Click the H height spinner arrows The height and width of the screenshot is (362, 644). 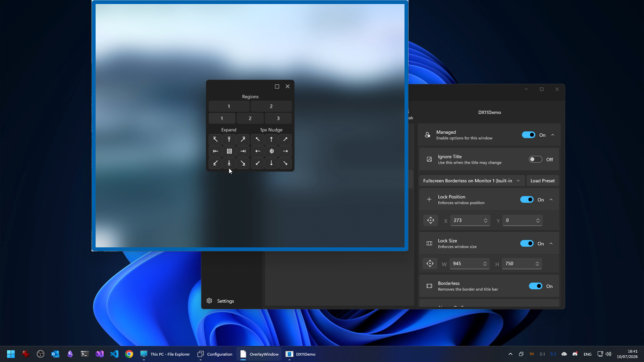[x=537, y=264]
